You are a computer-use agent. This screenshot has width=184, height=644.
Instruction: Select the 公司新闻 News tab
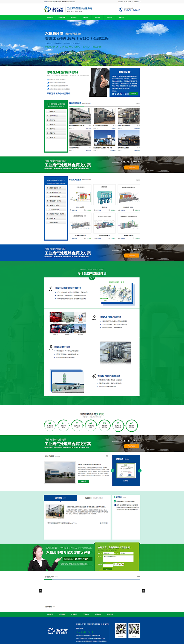click(60, 498)
